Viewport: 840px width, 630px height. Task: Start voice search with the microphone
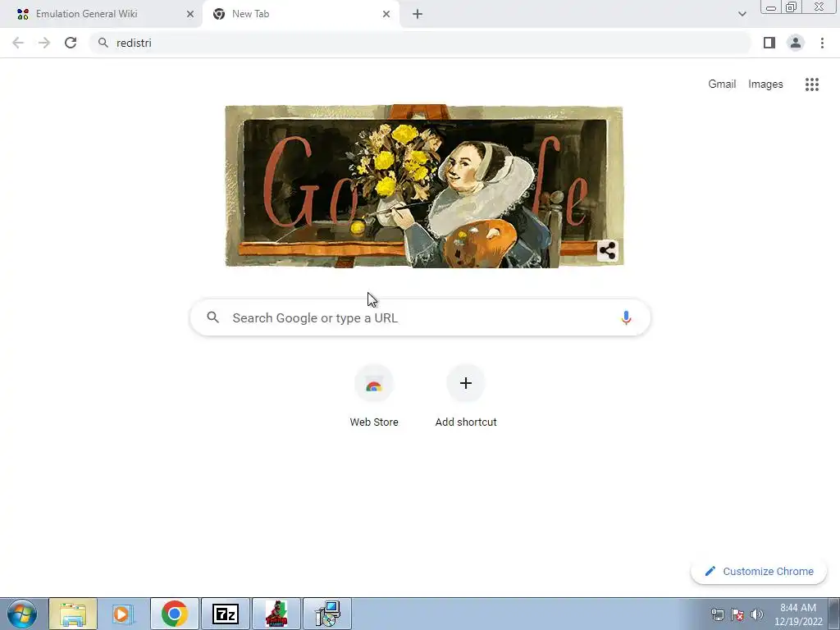coord(626,317)
